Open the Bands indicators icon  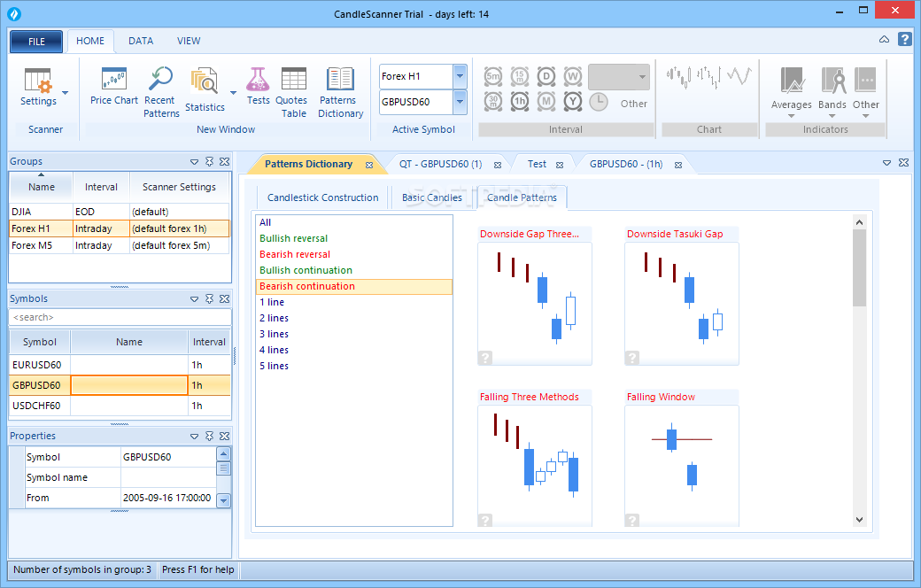point(833,81)
